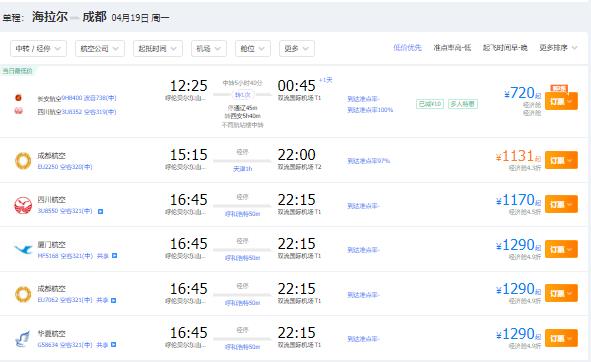Click the Xiamen Airlines blue bird logo
Viewport: 591px width, 362px height.
pyautogui.click(x=23, y=249)
